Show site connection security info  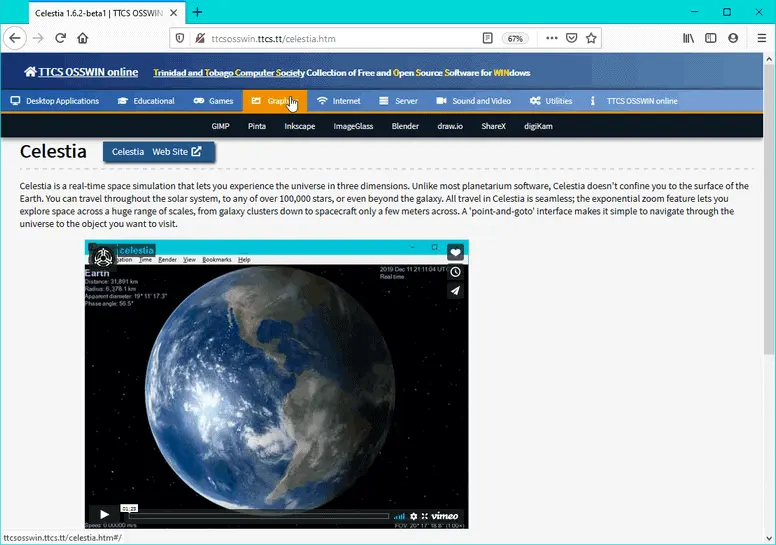(200, 38)
